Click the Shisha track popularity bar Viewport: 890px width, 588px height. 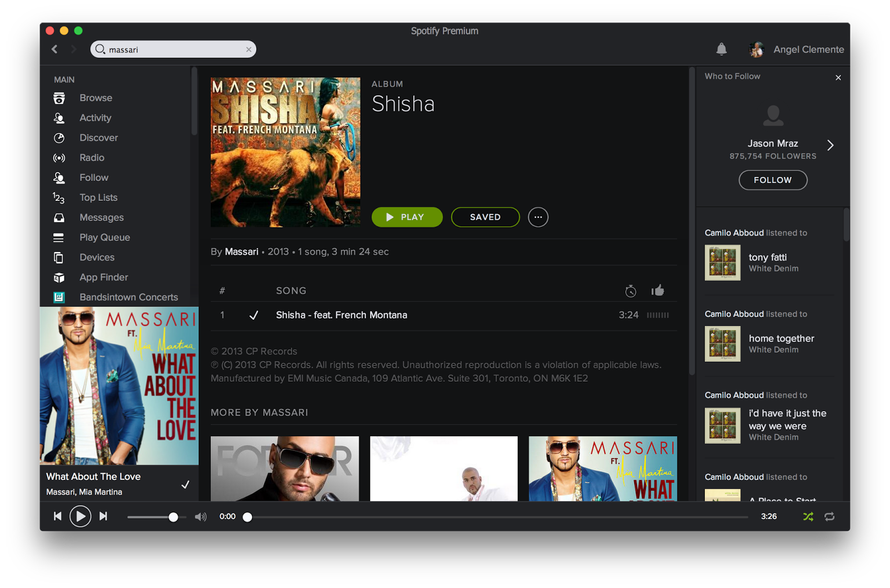pos(657,315)
